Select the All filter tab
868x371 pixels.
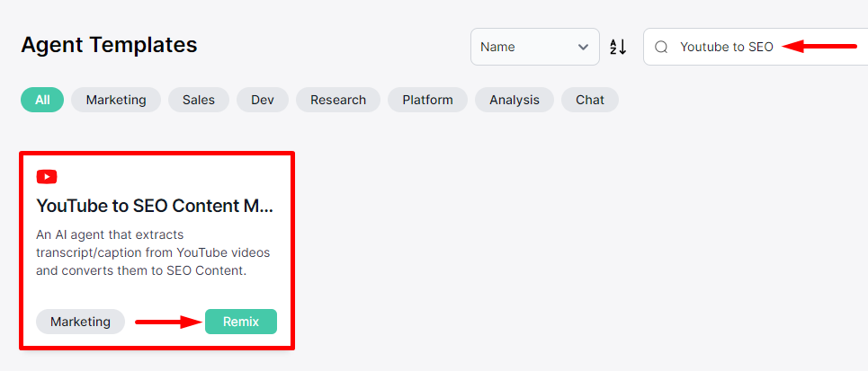pos(42,100)
